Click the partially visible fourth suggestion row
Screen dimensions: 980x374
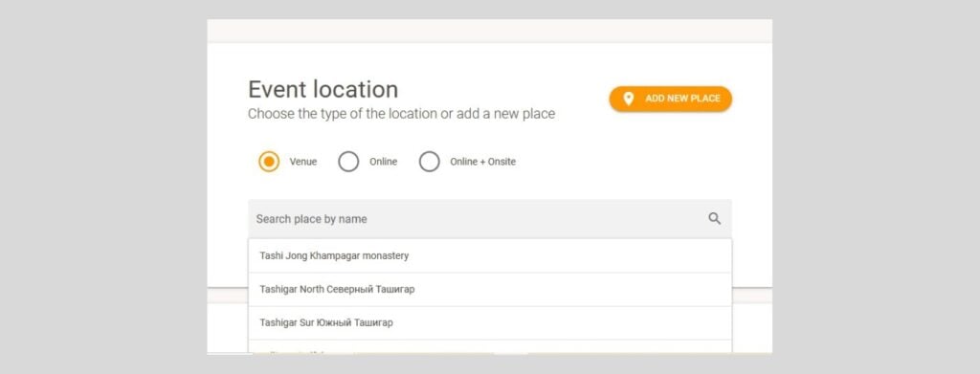490,347
